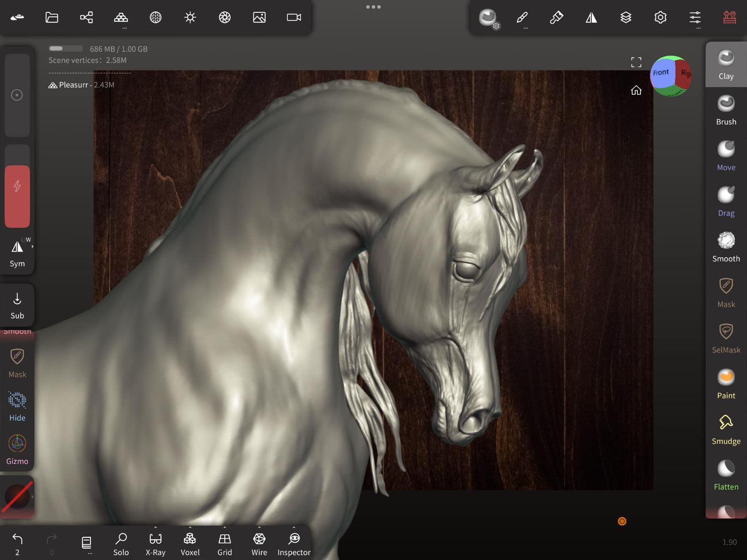Toggle Grid display
Viewport: 747px width, 560px height.
click(224, 545)
